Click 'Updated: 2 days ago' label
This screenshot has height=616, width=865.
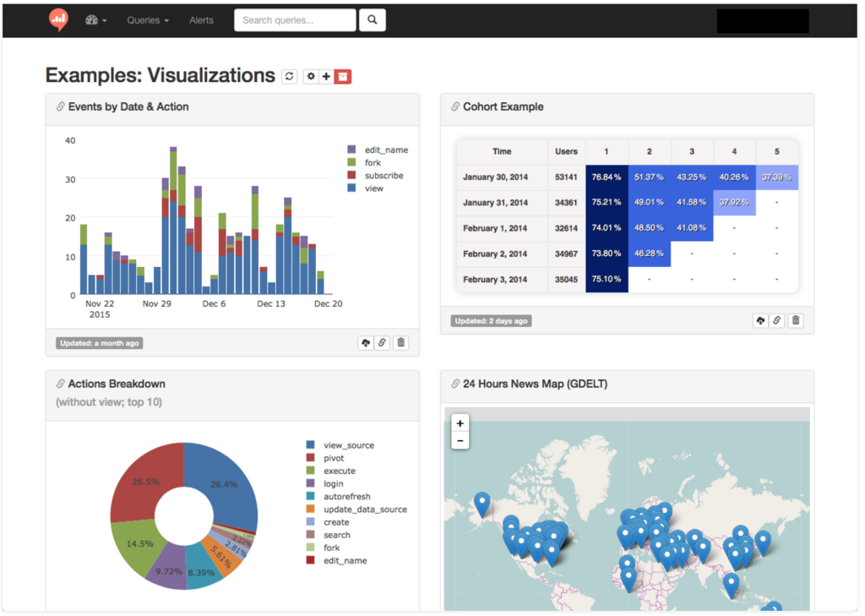[491, 321]
